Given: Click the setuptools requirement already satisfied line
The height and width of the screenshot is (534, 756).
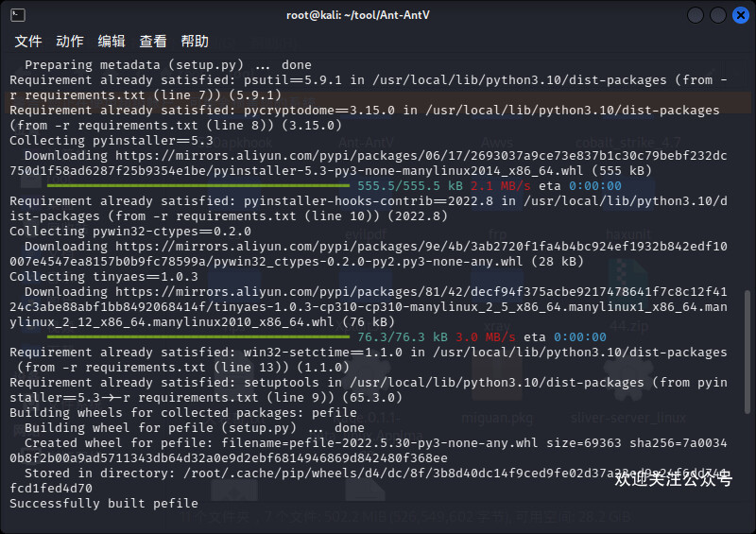Looking at the screenshot, I should 369,389.
